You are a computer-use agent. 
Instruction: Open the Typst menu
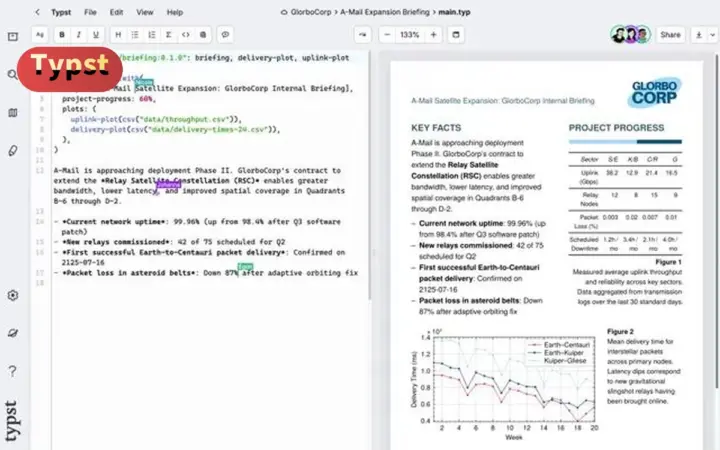61,12
